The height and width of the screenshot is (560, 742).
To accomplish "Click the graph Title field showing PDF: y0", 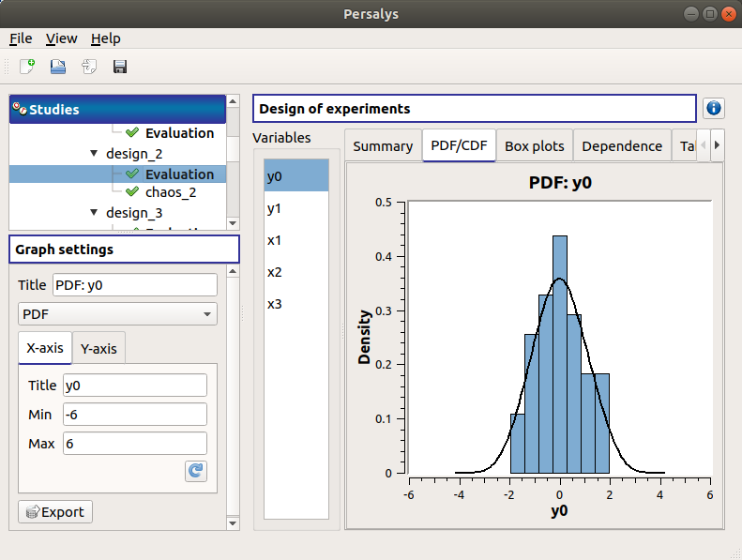I will pos(134,285).
